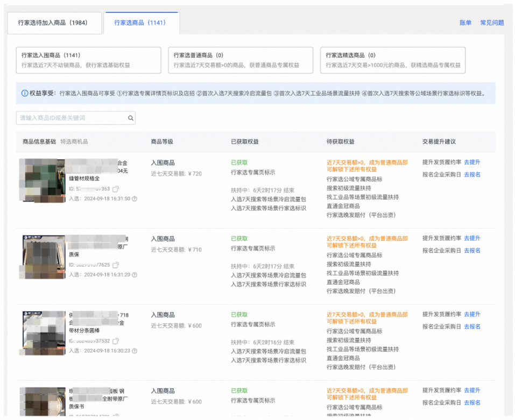Image resolution: width=515 pixels, height=420 pixels.
Task: Click help icon next to 入选 16:31:20
Action: pyautogui.click(x=135, y=275)
